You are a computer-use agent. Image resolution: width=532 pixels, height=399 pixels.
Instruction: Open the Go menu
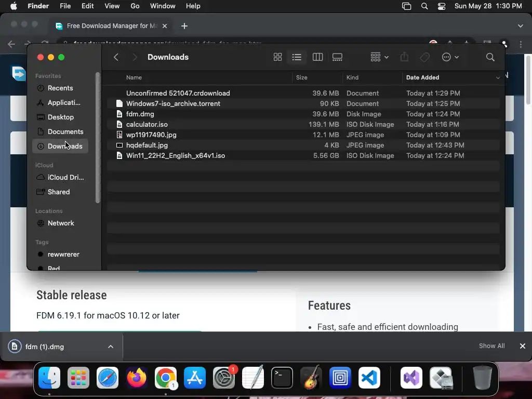tap(135, 6)
